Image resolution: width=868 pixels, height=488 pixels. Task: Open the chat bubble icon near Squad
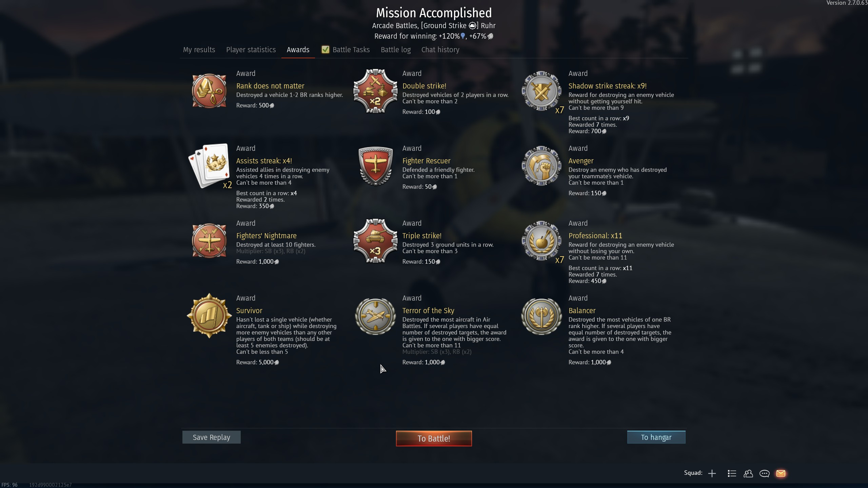(x=765, y=473)
